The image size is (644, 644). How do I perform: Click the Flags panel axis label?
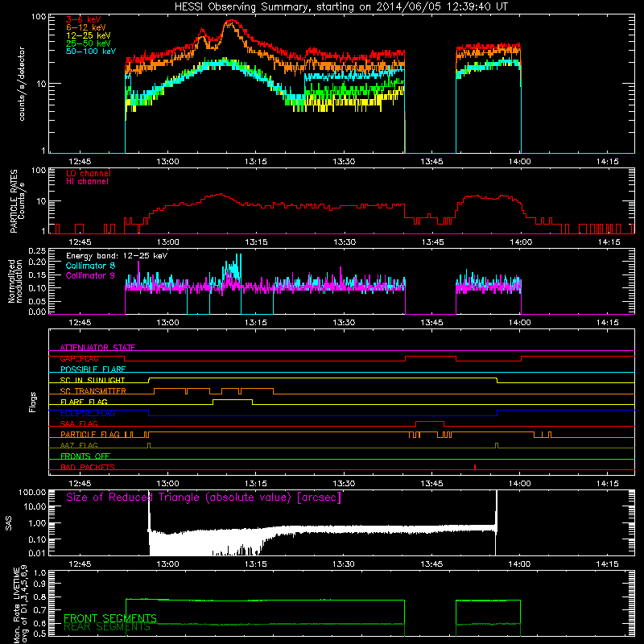pyautogui.click(x=33, y=402)
